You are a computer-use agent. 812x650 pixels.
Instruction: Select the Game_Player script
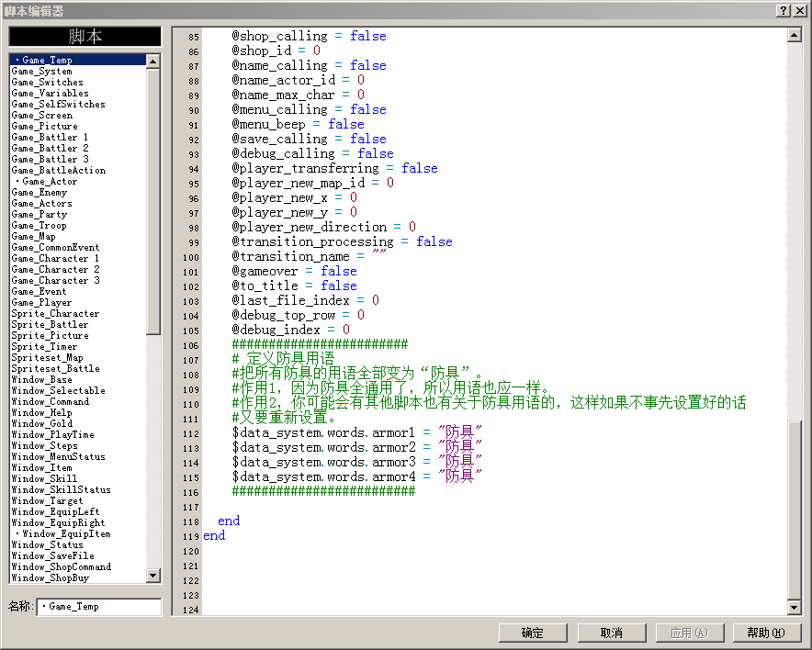(x=78, y=302)
